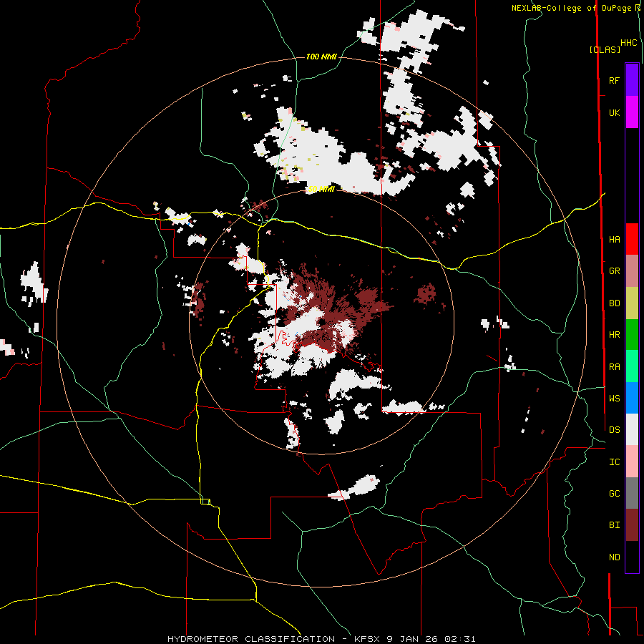Select the BI biological brown swatch
The height and width of the screenshot is (644, 644).
click(632, 525)
